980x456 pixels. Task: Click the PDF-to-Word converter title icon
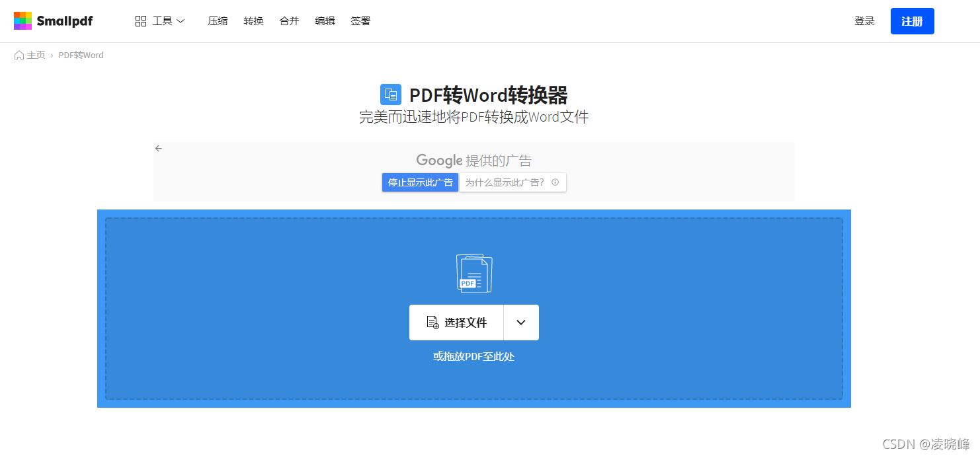point(391,95)
